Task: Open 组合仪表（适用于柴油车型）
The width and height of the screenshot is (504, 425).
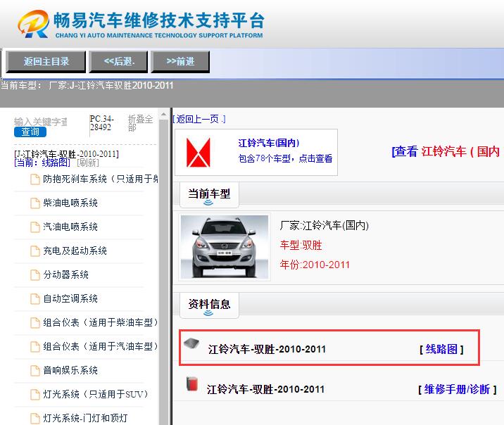Action: [100, 322]
